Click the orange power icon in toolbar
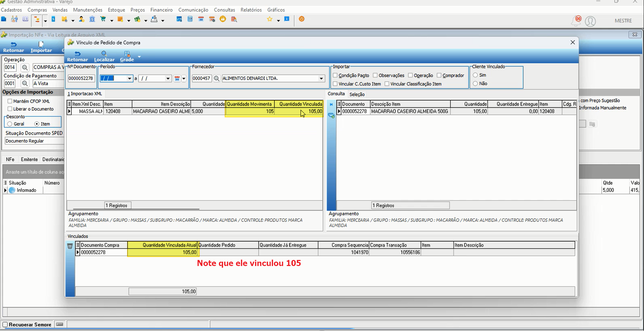This screenshot has height=331, width=644. pyautogui.click(x=302, y=19)
